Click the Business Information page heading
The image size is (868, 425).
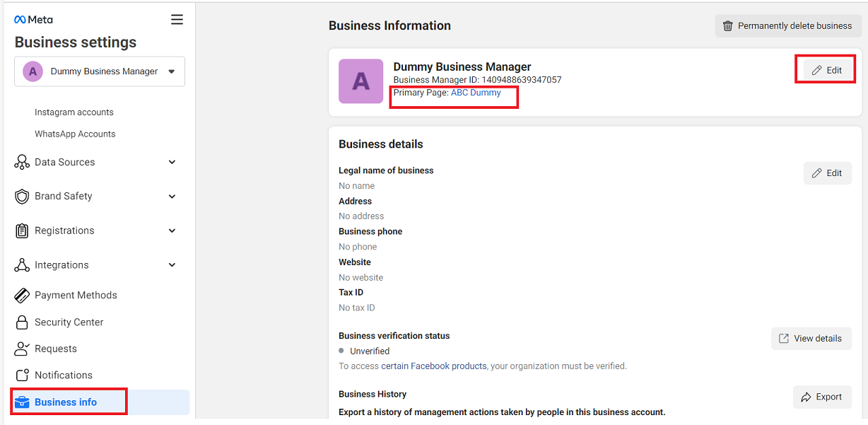pos(389,26)
